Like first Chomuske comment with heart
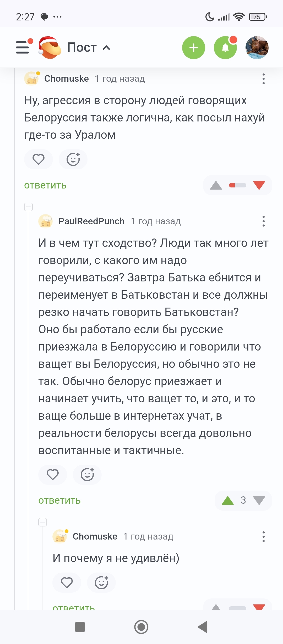Image resolution: width=283 pixels, height=644 pixels. click(x=39, y=159)
